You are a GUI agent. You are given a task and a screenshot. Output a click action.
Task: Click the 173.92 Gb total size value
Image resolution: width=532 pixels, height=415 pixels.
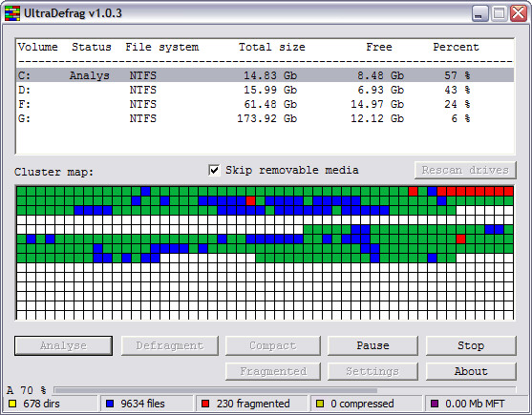point(267,118)
